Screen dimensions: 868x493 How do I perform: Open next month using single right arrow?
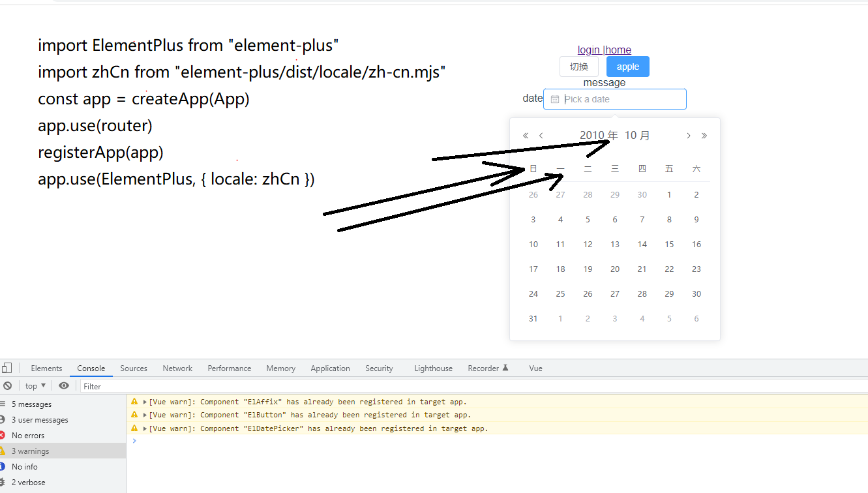[x=689, y=135]
